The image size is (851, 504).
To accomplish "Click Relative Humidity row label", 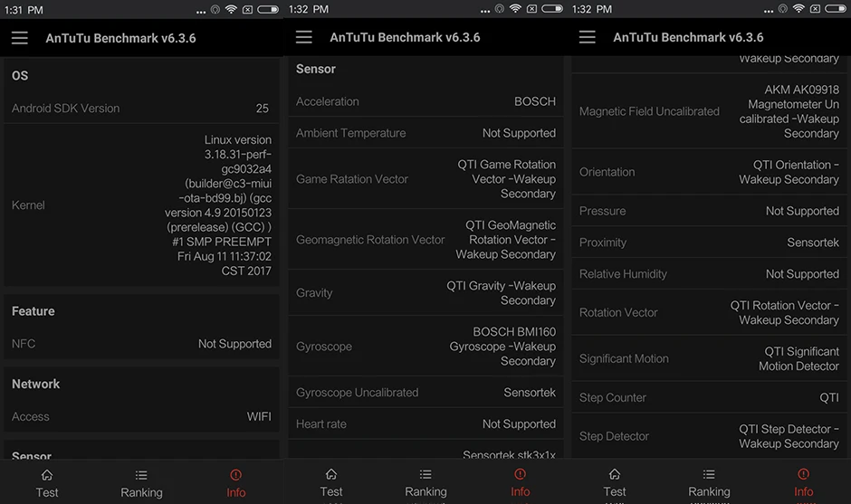I will [x=623, y=274].
